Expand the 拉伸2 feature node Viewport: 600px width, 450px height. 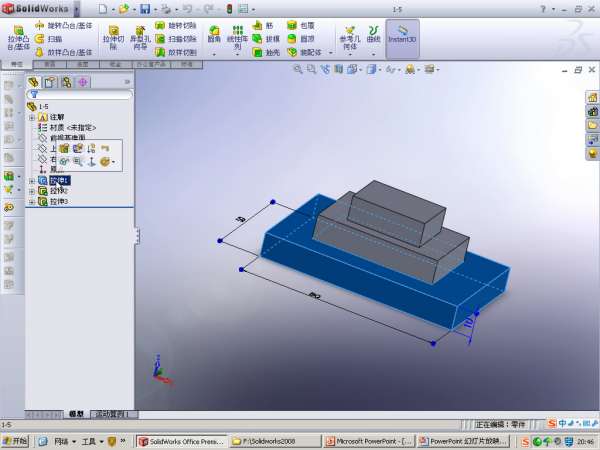click(32, 191)
